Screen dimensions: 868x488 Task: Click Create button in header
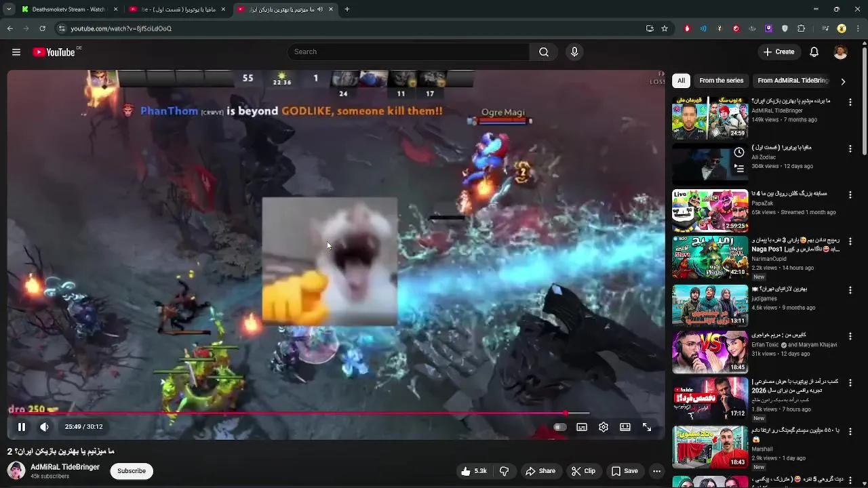point(778,52)
